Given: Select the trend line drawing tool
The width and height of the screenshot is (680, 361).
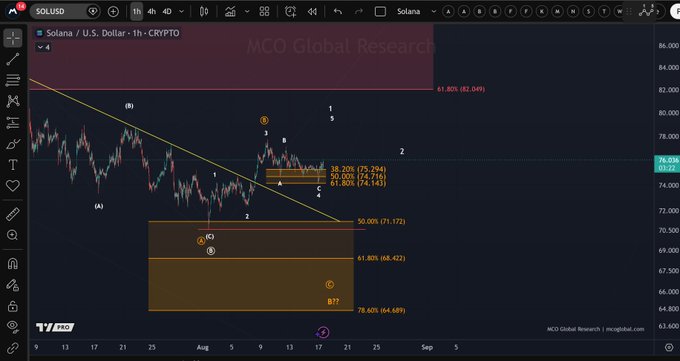Looking at the screenshot, I should click(x=13, y=59).
